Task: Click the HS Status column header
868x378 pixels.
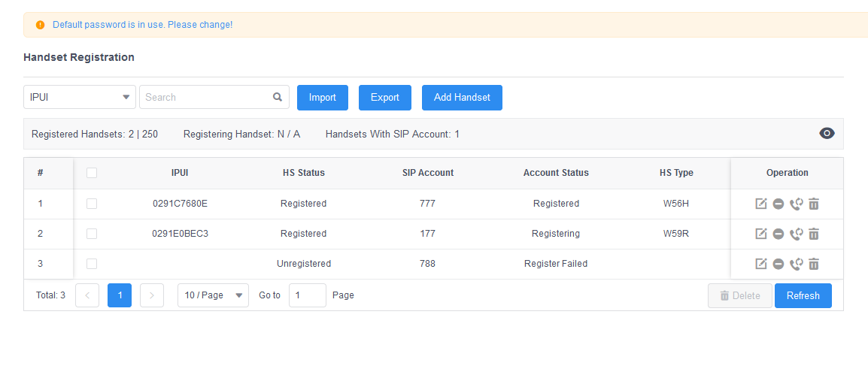Action: tap(303, 173)
